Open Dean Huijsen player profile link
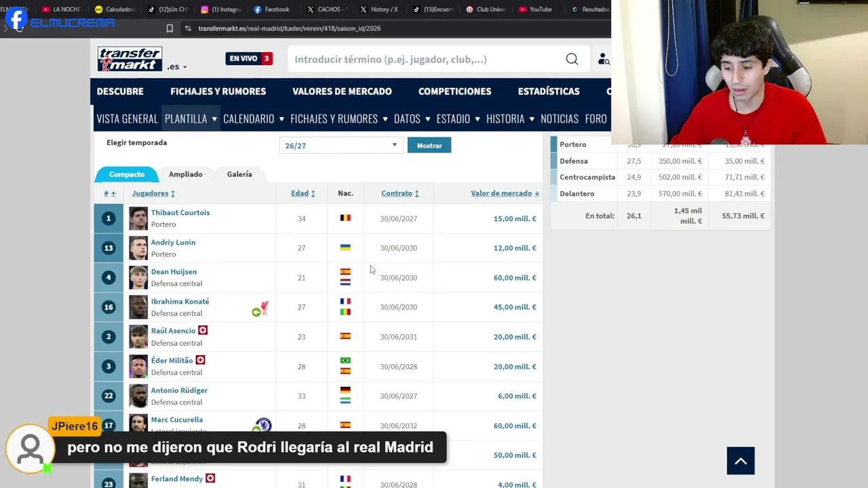Viewport: 868px width, 488px height. pos(174,272)
